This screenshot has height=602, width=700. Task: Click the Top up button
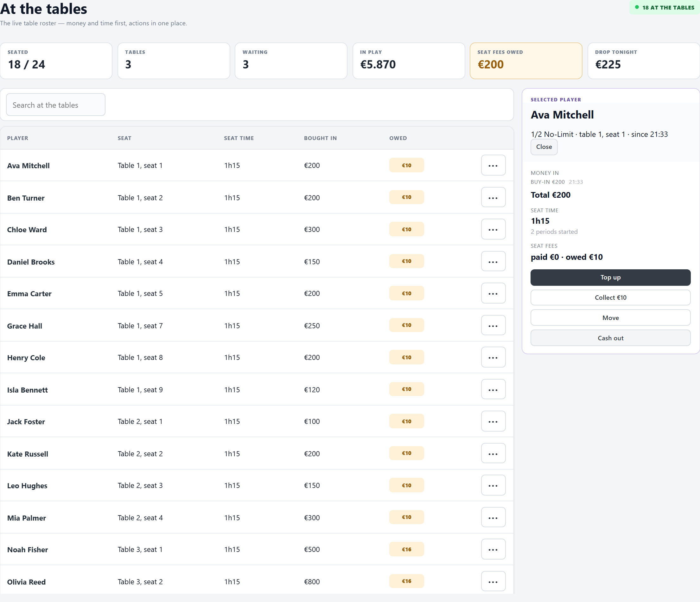(x=610, y=278)
